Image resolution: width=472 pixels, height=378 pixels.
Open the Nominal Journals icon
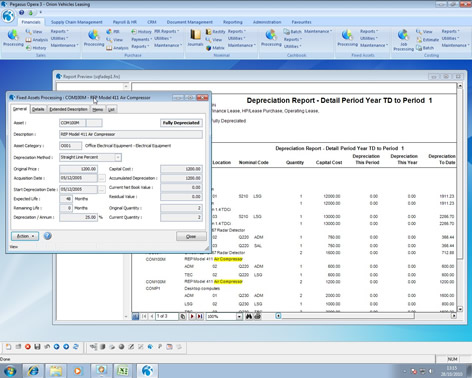(x=195, y=35)
